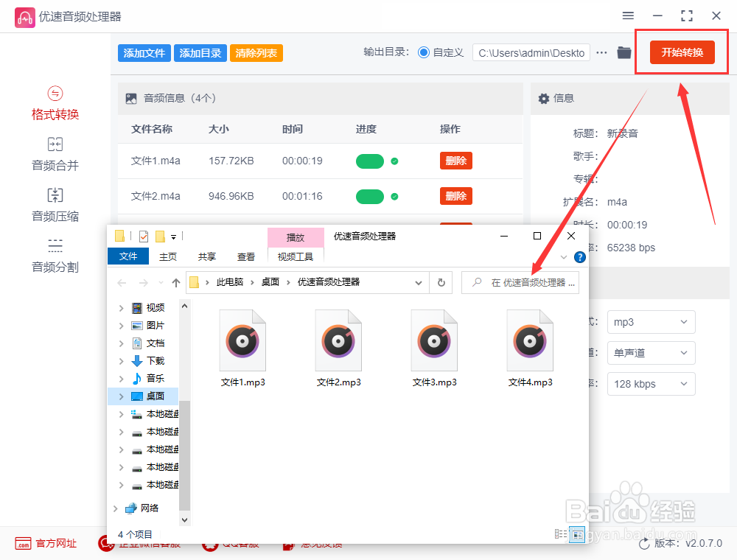Click the 官方网址 link

[56, 544]
